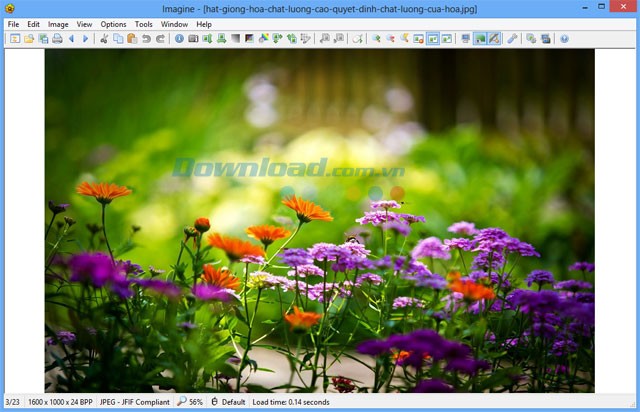The image size is (640, 412).
Task: Go to next image with right arrow
Action: [85, 39]
